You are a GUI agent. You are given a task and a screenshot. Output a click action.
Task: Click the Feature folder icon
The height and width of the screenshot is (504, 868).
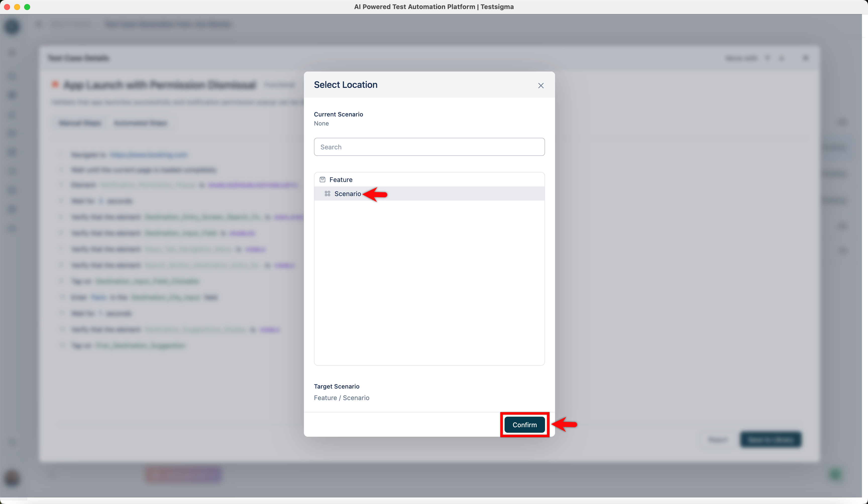pos(322,180)
